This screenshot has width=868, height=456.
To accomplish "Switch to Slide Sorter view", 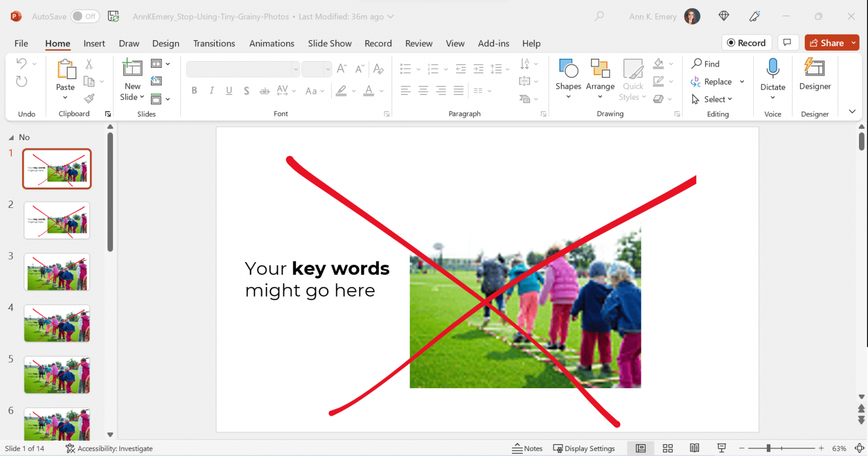I will click(667, 448).
